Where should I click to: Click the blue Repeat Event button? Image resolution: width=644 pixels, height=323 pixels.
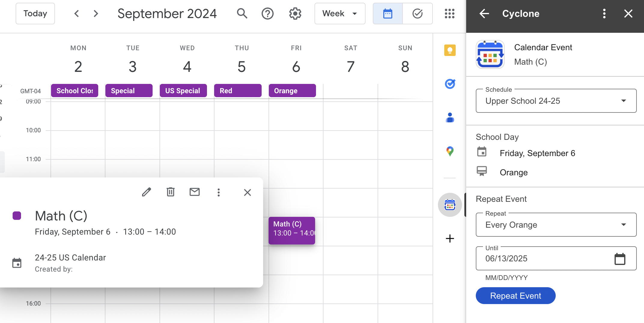pyautogui.click(x=515, y=296)
